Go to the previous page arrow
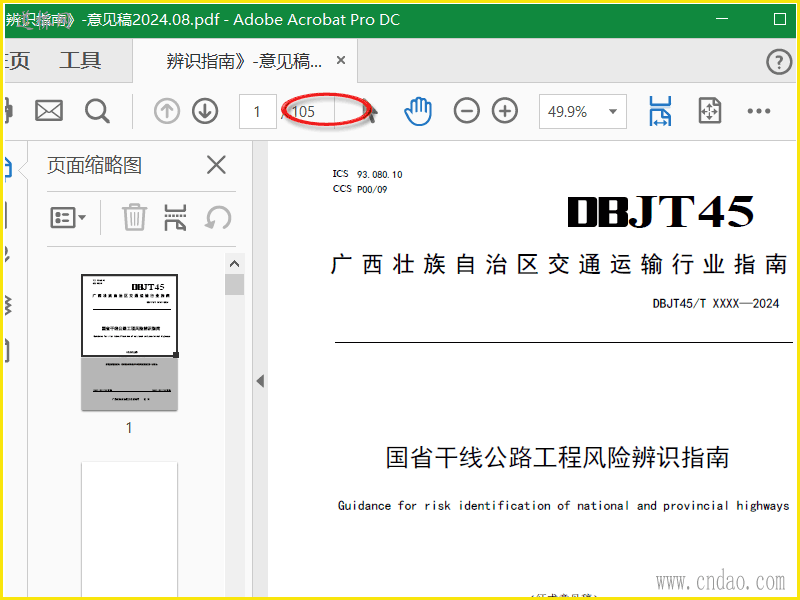The width and height of the screenshot is (800, 600). (x=167, y=111)
